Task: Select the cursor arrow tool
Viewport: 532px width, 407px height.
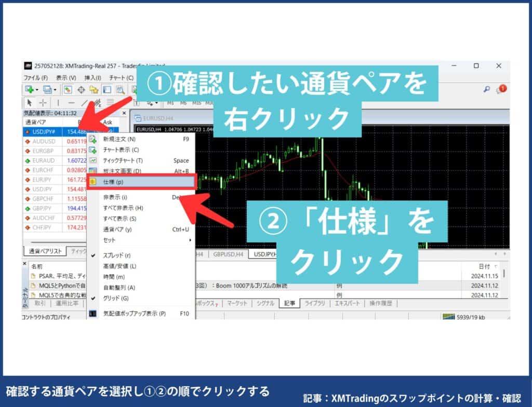Action: [29, 102]
